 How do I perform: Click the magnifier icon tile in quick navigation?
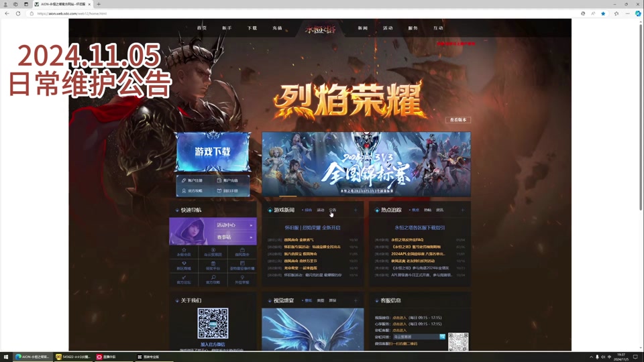213,280
